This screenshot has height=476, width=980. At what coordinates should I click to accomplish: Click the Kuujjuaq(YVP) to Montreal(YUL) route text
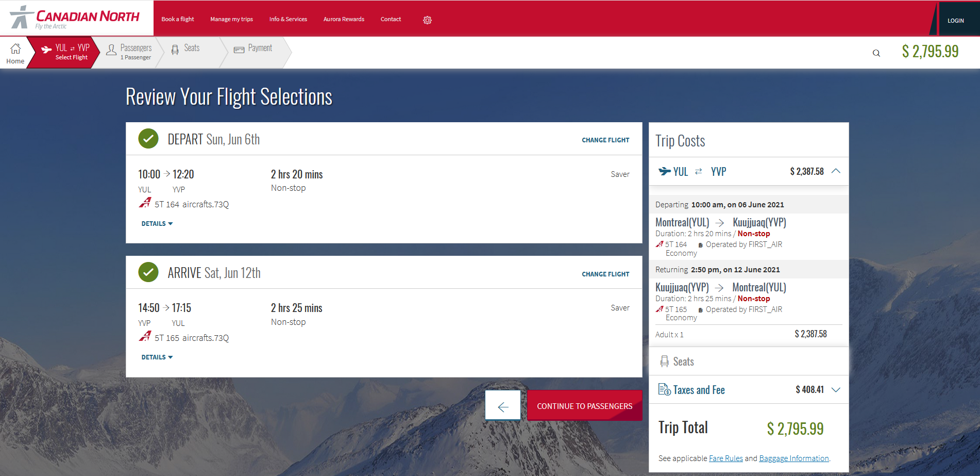pos(721,287)
